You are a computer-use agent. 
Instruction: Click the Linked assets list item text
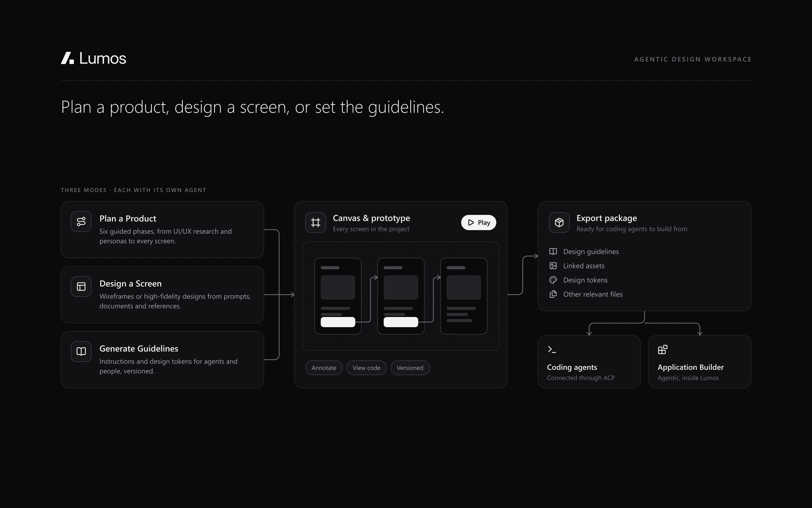click(584, 266)
